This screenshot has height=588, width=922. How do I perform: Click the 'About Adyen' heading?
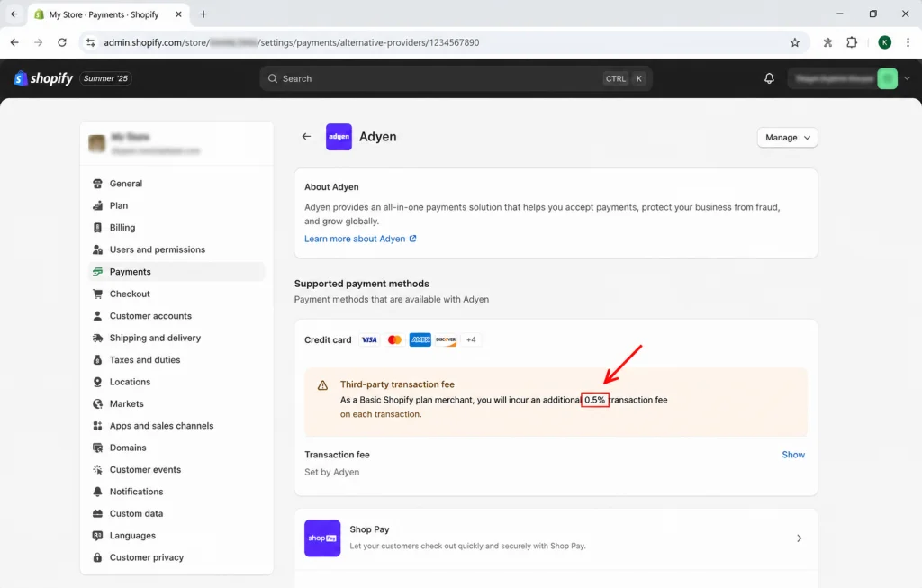tap(331, 187)
